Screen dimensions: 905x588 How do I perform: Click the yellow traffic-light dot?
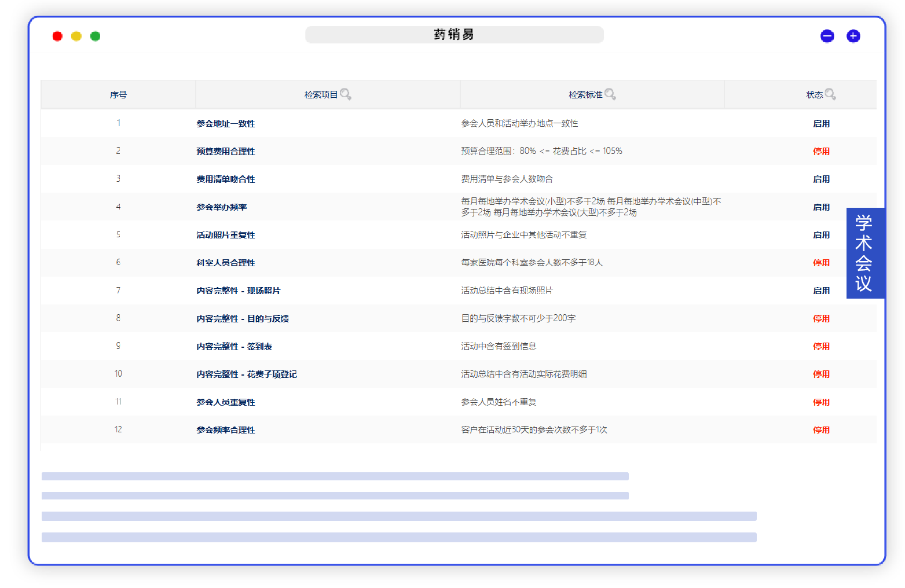(76, 36)
